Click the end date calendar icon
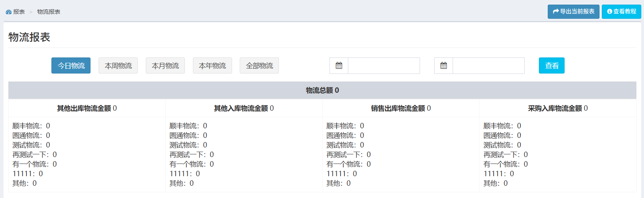644x198 pixels. click(x=443, y=65)
